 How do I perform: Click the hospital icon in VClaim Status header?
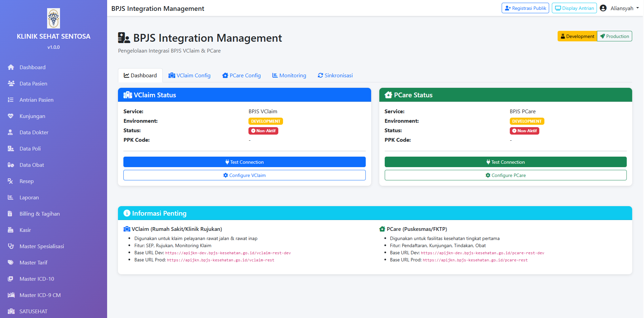click(128, 95)
